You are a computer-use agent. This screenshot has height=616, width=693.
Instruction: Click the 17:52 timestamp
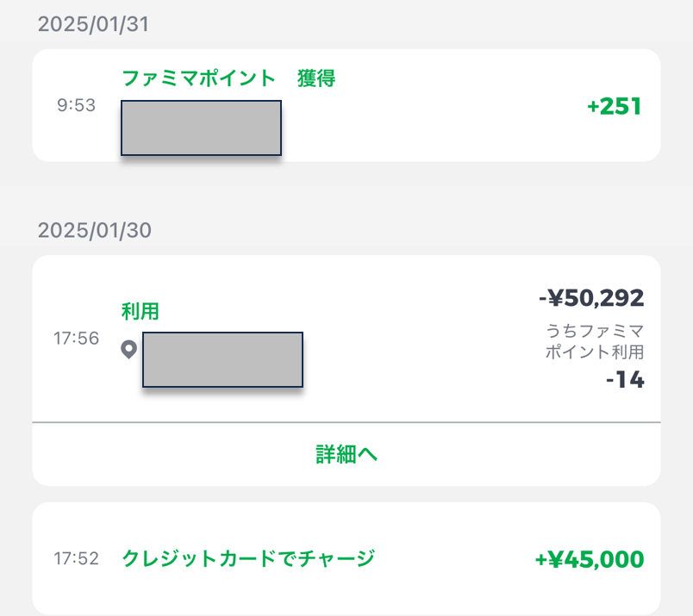coord(76,558)
